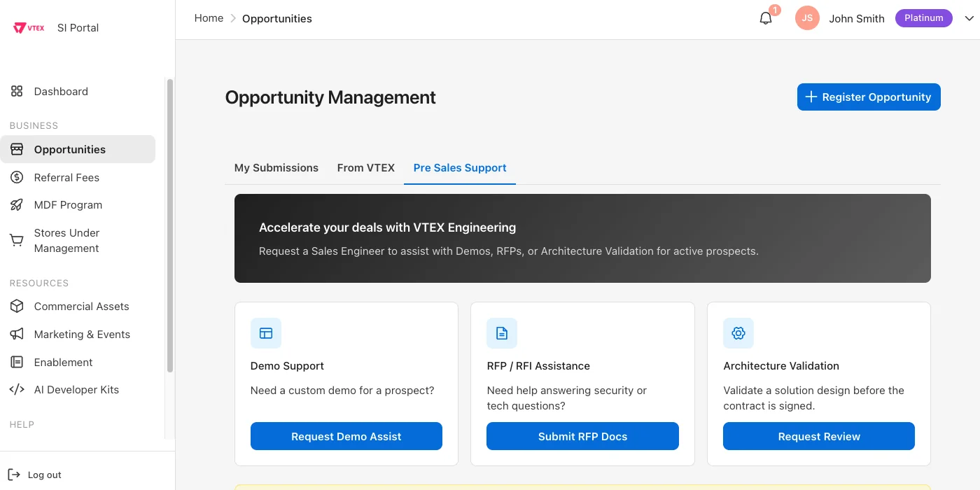The image size is (980, 490).
Task: Open AI Developer Kits page
Action: [78, 389]
